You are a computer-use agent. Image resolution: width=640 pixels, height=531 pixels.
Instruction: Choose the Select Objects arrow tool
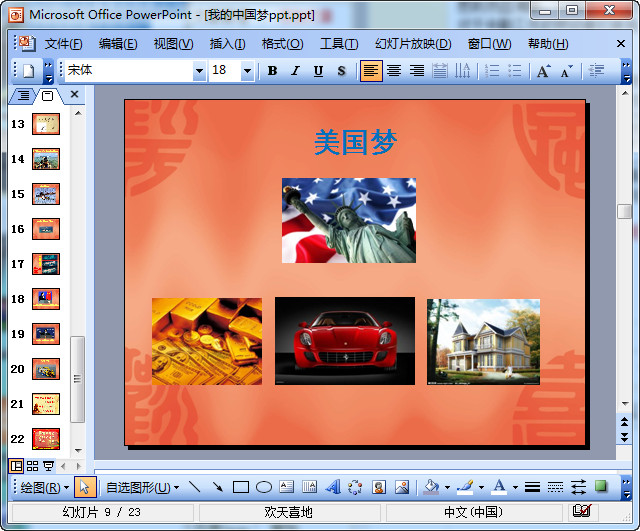pos(85,487)
